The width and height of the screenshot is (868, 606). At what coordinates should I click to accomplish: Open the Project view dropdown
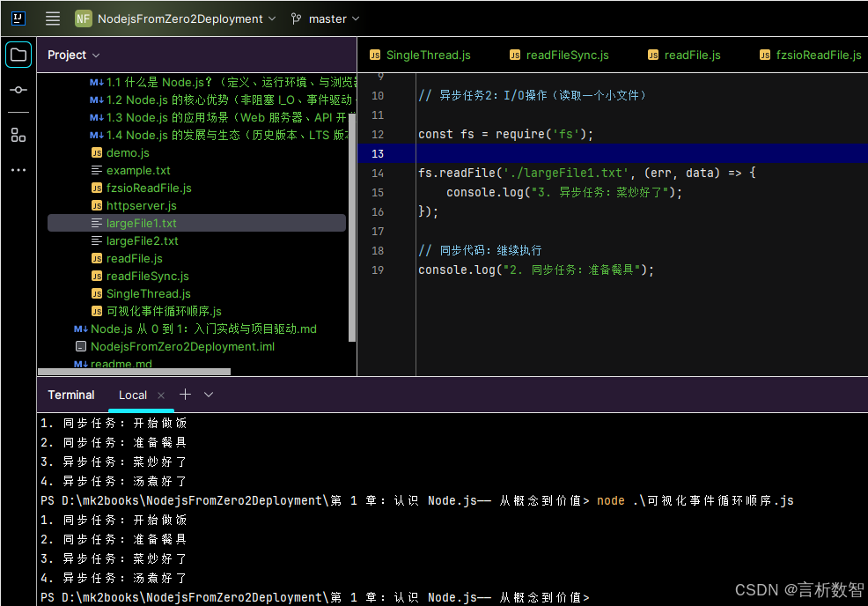[73, 55]
